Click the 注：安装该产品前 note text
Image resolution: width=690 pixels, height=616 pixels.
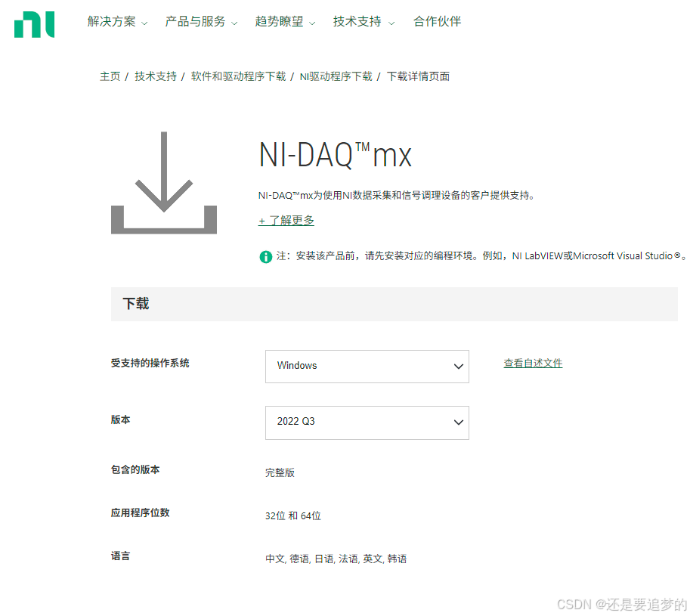tap(481, 256)
